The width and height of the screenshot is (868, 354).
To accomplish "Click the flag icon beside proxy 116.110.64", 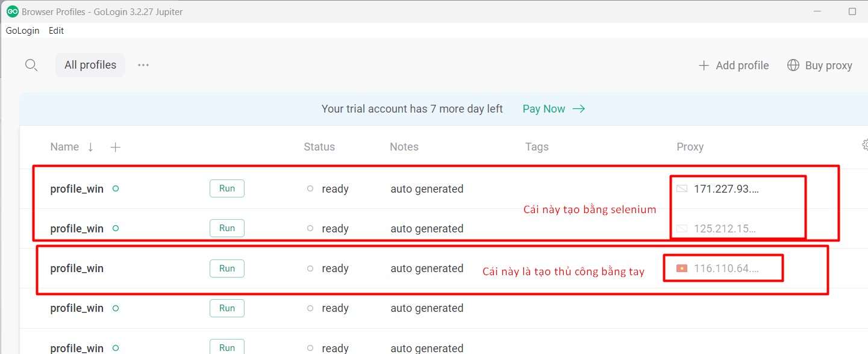I will click(x=682, y=269).
